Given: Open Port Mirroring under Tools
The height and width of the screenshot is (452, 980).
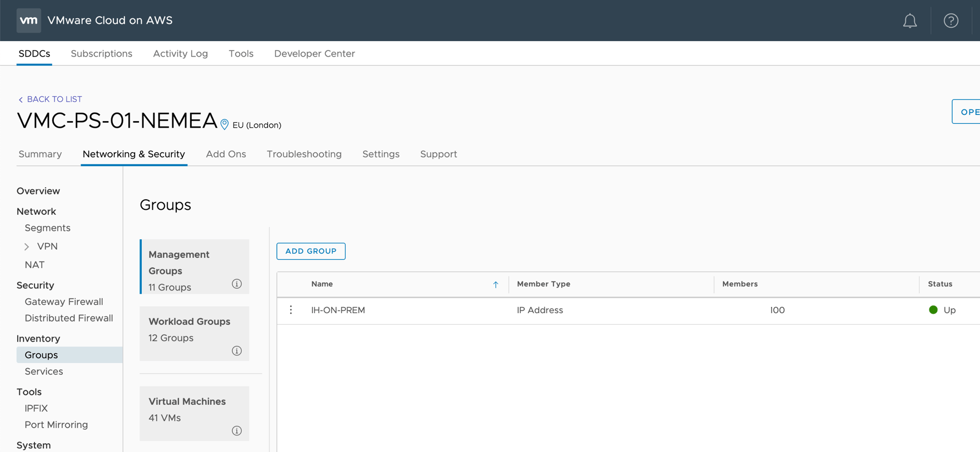Looking at the screenshot, I should (x=56, y=425).
